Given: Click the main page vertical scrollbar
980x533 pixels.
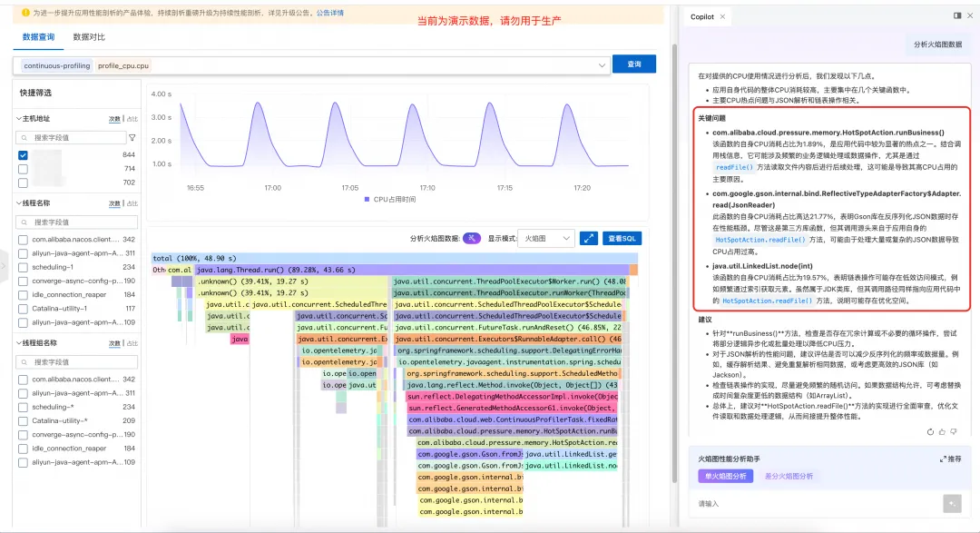Looking at the screenshot, I should click(x=674, y=262).
